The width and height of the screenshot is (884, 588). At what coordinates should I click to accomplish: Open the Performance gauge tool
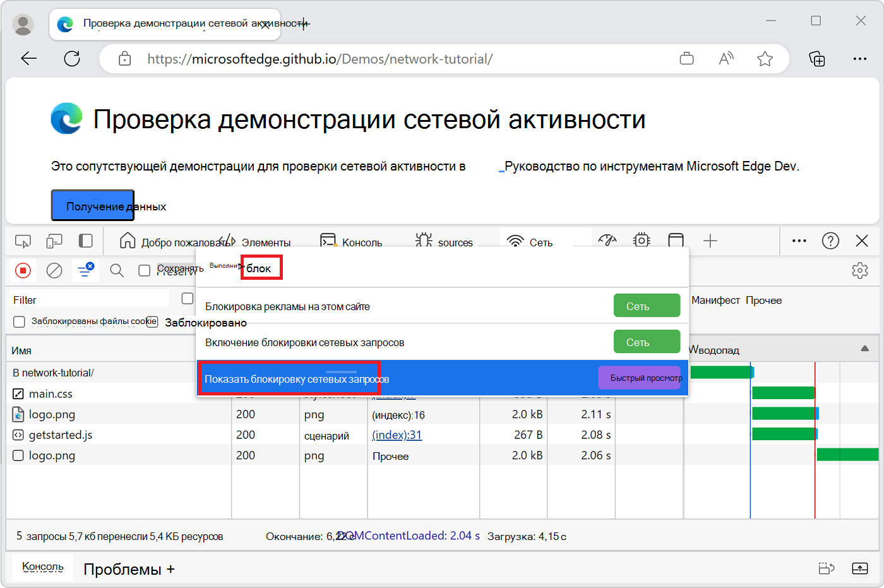[607, 241]
